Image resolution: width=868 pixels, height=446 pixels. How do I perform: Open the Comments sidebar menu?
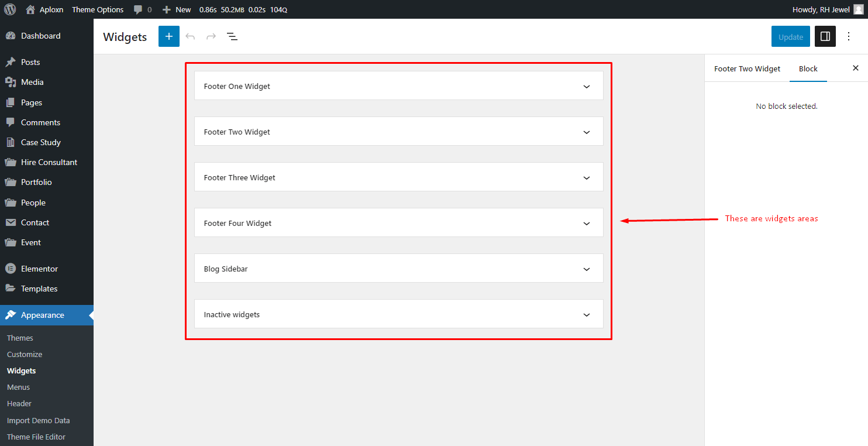[x=47, y=122]
